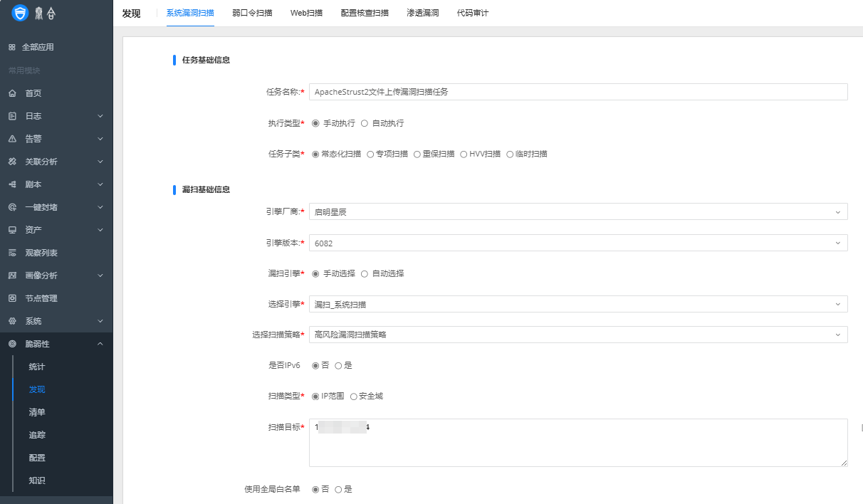Switch to the 弱口令扫描 tab

point(251,12)
